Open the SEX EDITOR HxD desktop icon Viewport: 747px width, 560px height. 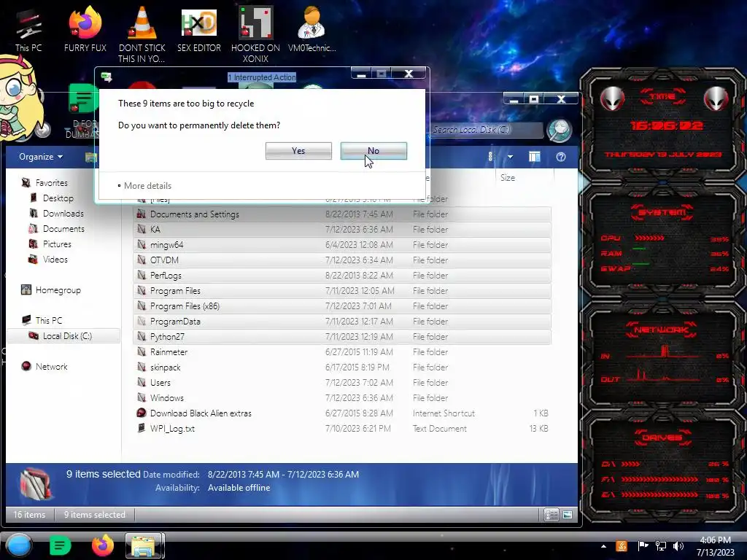(199, 29)
